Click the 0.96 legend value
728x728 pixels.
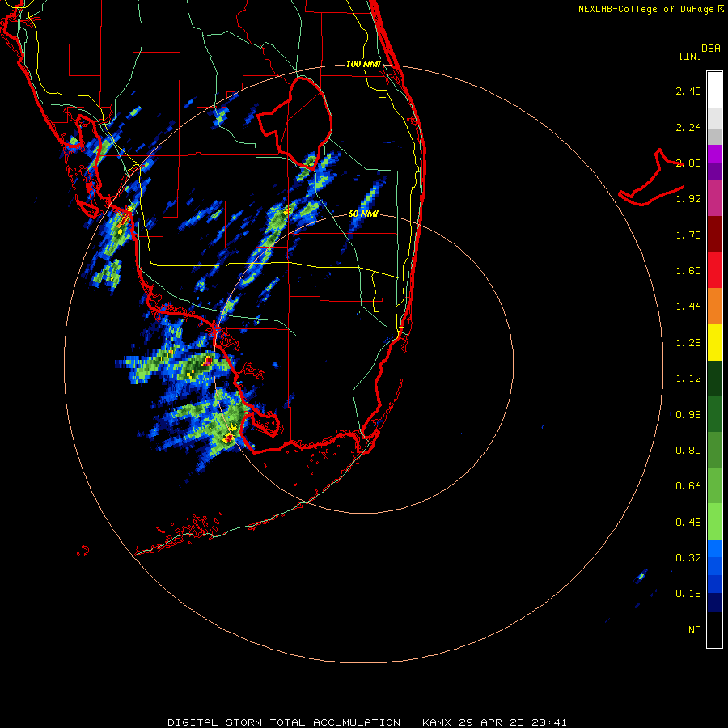pos(688,415)
